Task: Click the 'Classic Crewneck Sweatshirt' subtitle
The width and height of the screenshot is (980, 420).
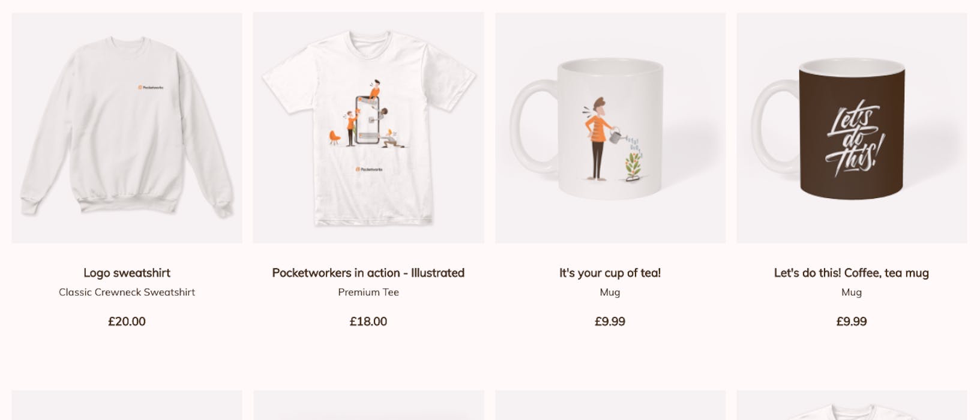Action: click(127, 292)
